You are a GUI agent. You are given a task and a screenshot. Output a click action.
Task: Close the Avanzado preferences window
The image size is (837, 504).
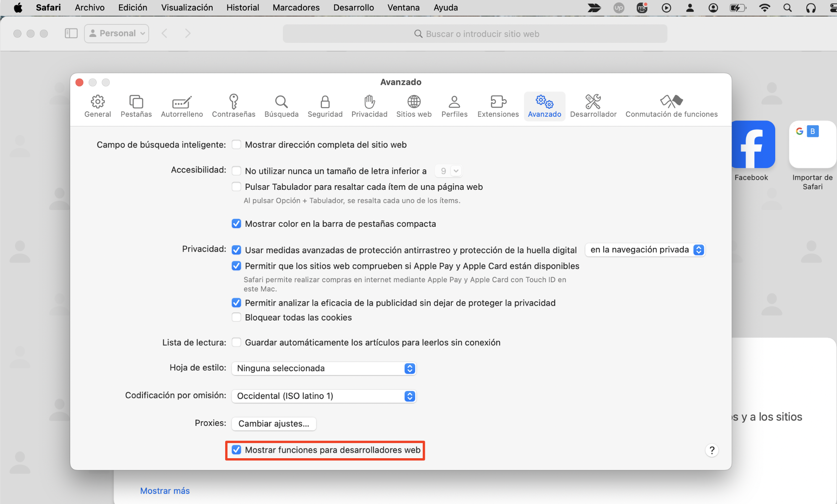pyautogui.click(x=79, y=82)
